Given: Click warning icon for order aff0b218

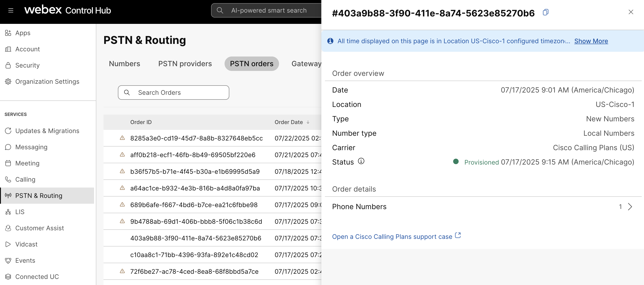Looking at the screenshot, I should click(122, 155).
